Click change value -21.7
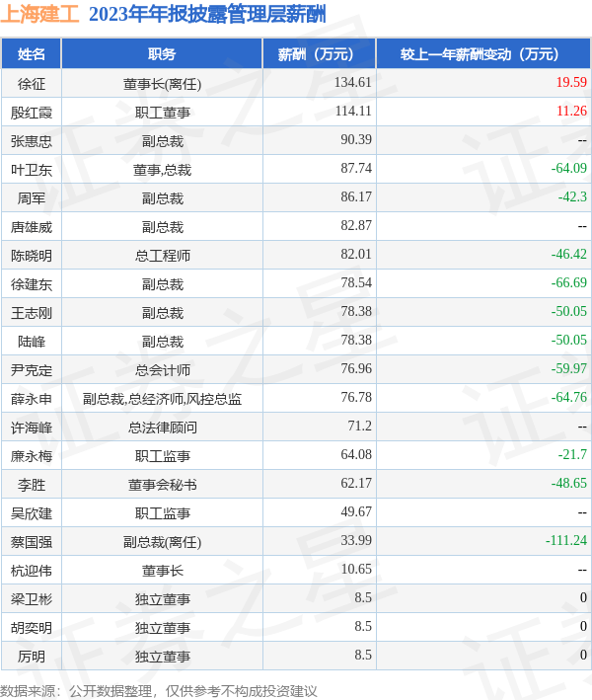 pyautogui.click(x=572, y=454)
